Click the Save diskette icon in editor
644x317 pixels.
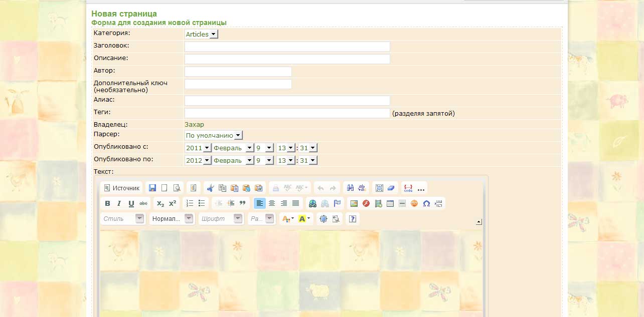[152, 188]
